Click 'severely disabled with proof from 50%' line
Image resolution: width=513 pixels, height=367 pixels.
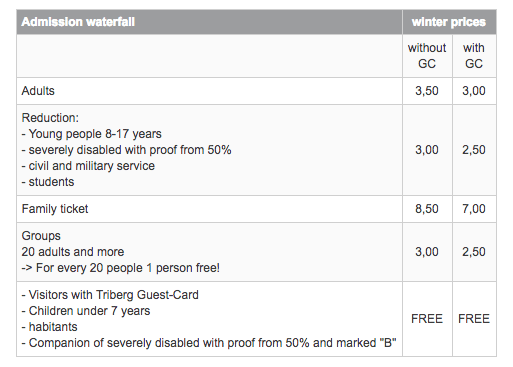click(126, 150)
